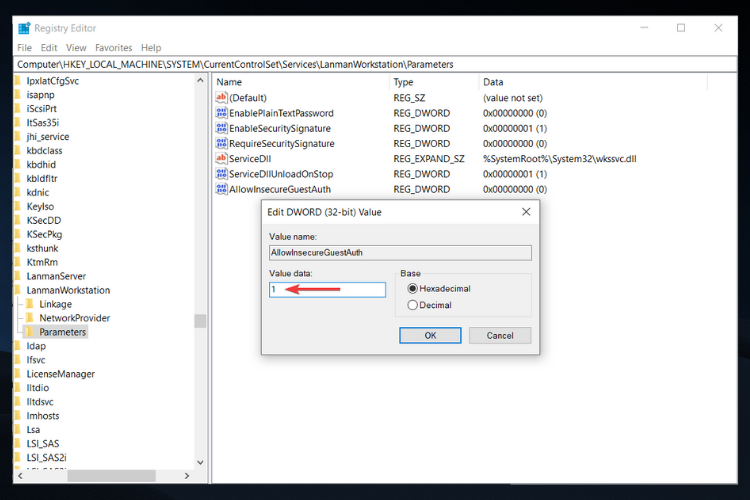
Task: Click the KSecPkg folder icon
Action: coord(18,234)
